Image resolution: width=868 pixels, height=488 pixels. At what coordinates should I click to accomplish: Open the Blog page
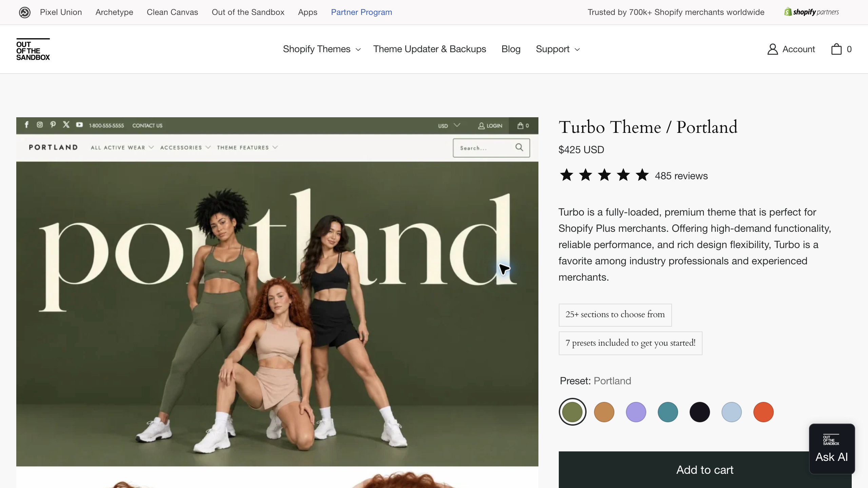pyautogui.click(x=511, y=49)
